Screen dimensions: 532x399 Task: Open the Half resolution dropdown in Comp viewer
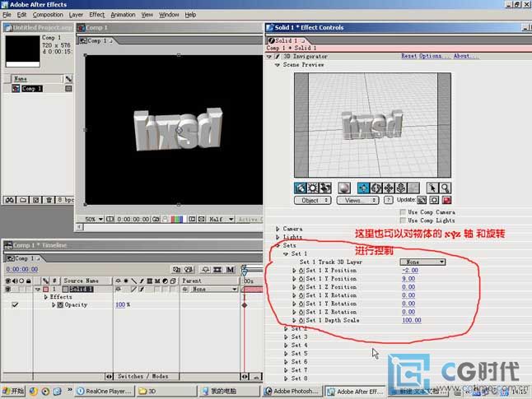[x=221, y=219]
